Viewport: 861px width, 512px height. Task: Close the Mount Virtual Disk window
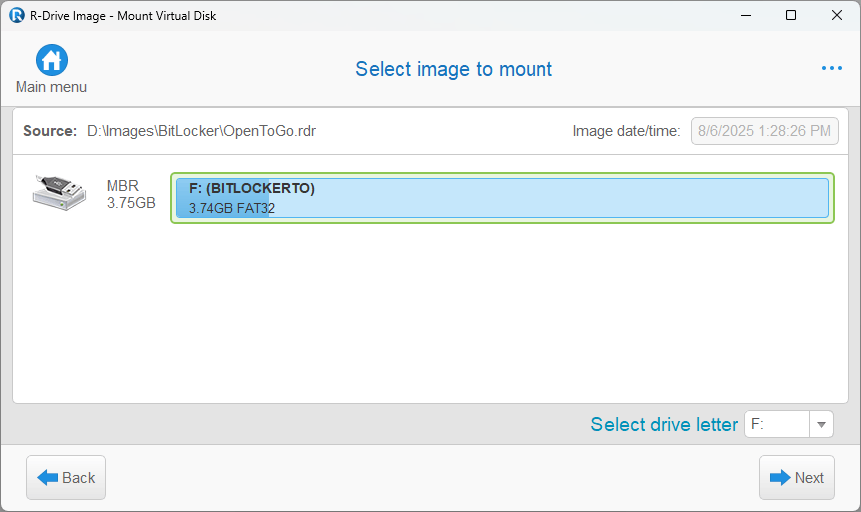coord(836,15)
